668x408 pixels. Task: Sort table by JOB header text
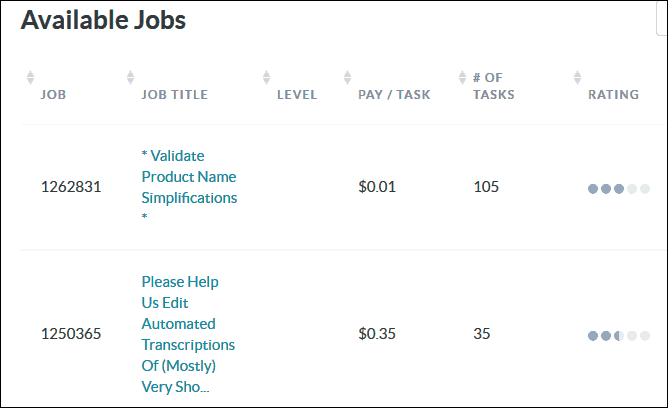point(53,95)
